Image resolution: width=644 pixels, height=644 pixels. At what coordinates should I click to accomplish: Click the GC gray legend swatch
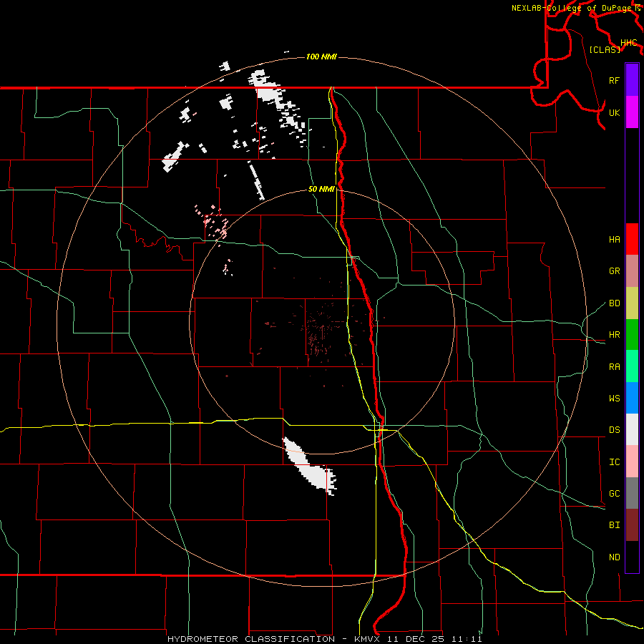coord(632,493)
